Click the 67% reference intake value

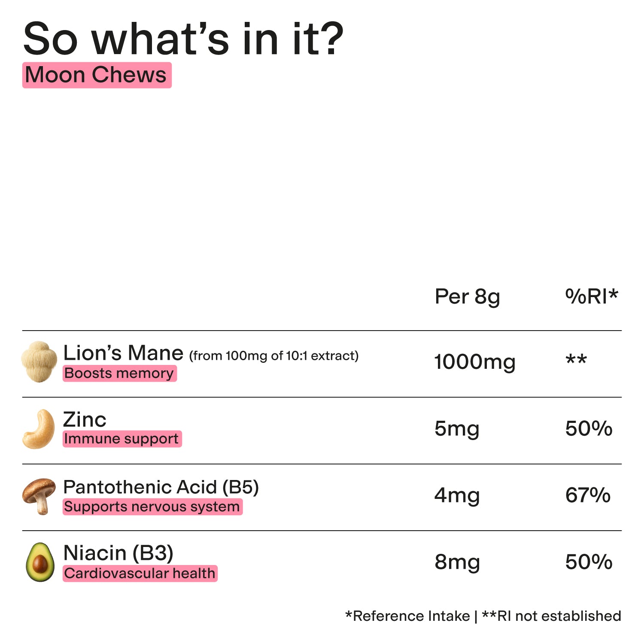[588, 495]
